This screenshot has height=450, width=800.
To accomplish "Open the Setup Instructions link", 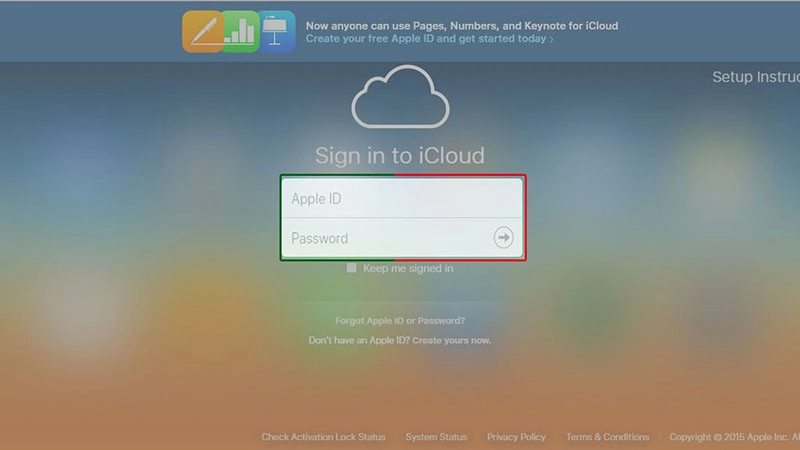I will tap(756, 77).
